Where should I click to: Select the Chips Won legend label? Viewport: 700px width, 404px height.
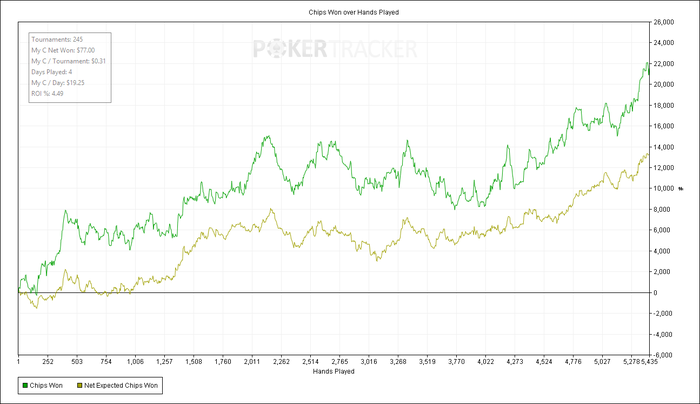(46, 386)
